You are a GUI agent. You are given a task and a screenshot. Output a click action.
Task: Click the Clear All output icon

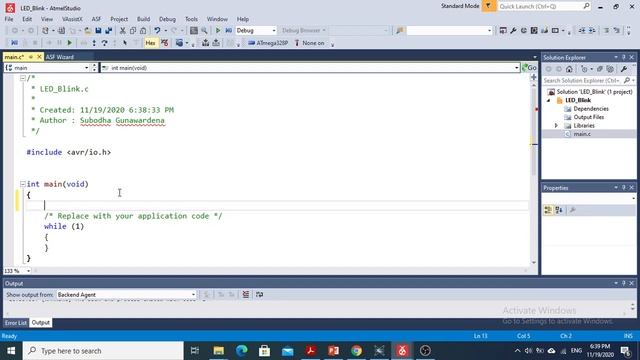[x=246, y=294]
